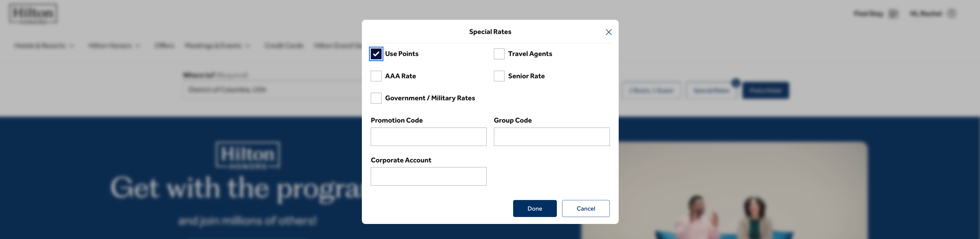
Task: Open the Offers navigation item
Action: pos(164,46)
